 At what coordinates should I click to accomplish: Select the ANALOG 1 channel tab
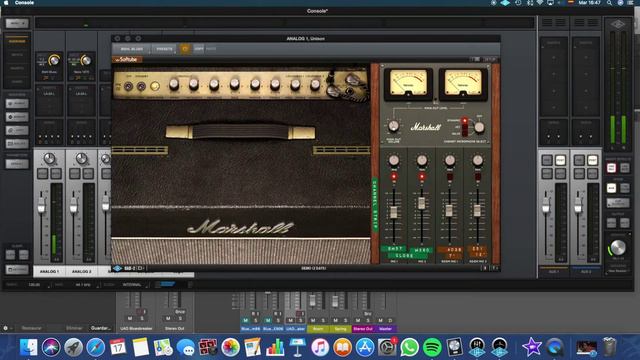(x=49, y=271)
